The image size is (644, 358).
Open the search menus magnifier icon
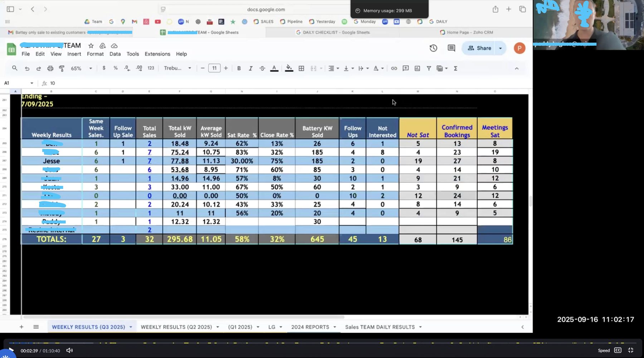(15, 68)
